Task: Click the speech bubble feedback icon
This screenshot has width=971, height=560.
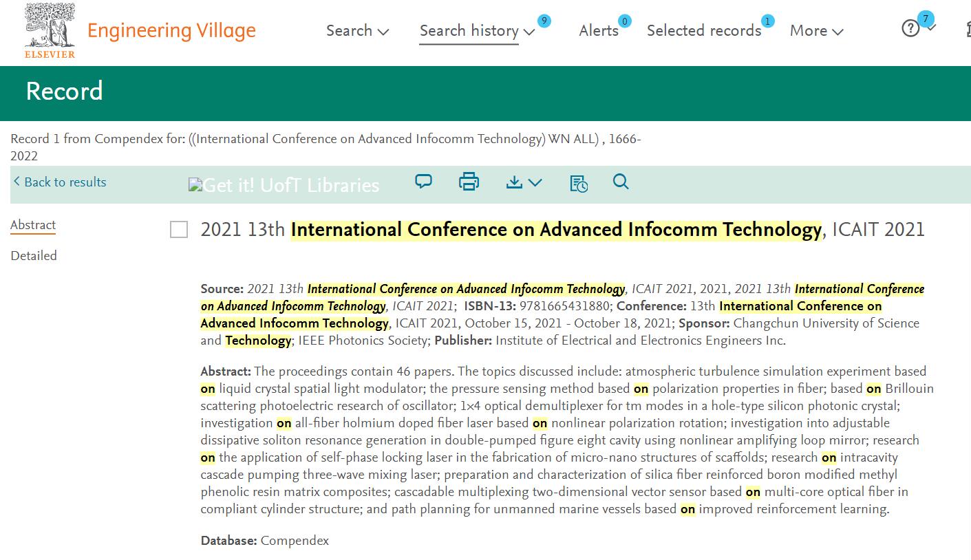Action: tap(423, 182)
